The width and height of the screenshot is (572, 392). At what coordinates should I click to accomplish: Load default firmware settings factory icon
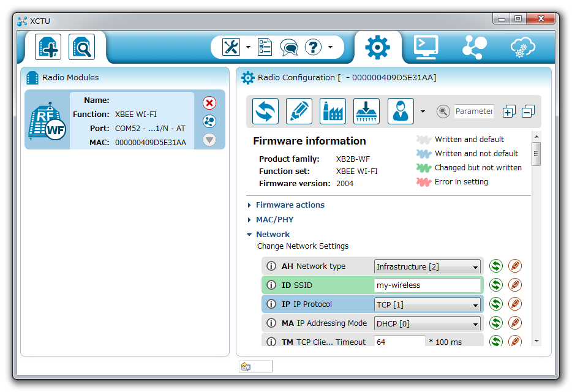[x=333, y=111]
